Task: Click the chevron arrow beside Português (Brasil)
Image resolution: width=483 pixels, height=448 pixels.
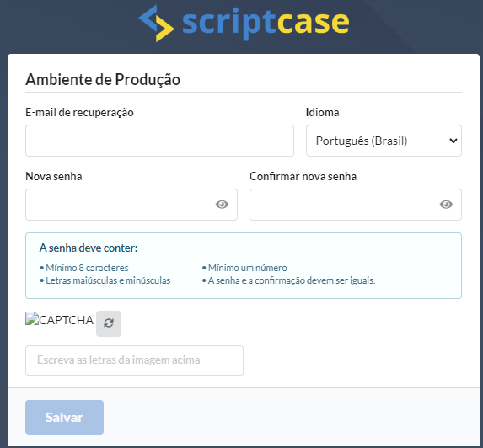Action: [x=453, y=141]
